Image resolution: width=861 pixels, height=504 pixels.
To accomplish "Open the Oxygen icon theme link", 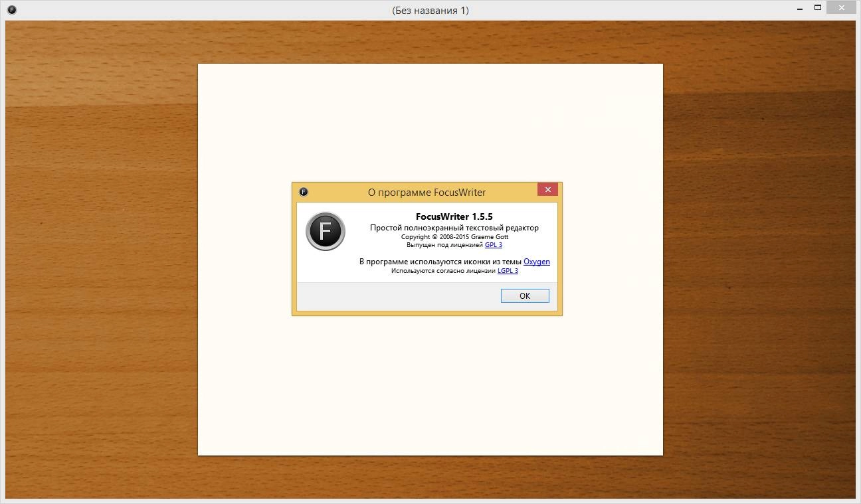I will (x=537, y=262).
